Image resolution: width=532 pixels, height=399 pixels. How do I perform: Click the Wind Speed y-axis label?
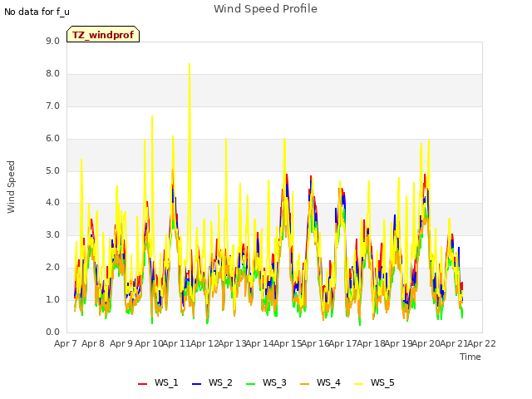coord(11,187)
